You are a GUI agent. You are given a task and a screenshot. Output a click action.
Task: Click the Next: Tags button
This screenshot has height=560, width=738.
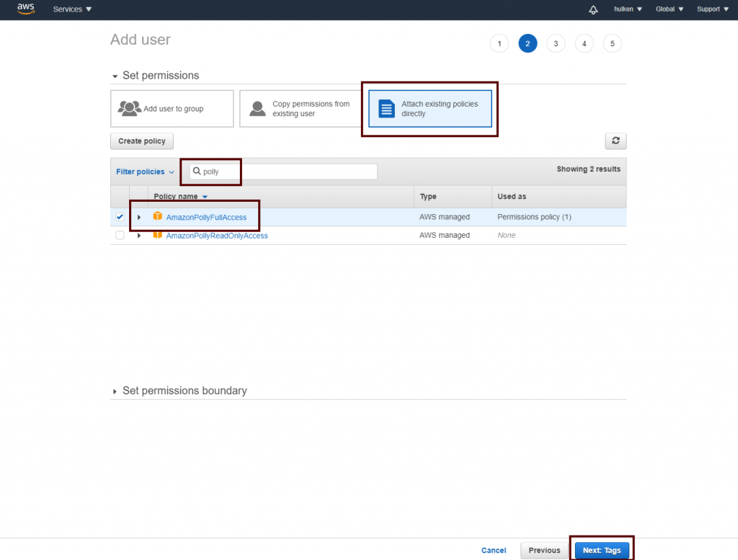pyautogui.click(x=602, y=550)
